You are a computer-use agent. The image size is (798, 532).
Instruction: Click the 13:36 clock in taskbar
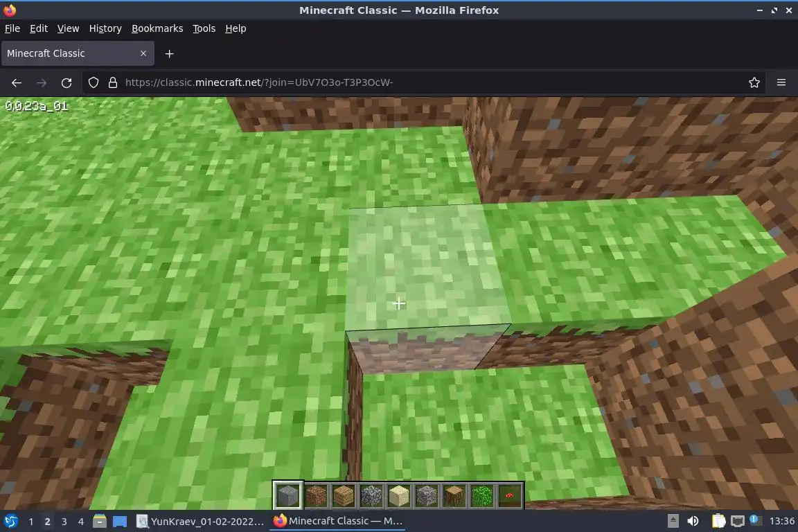781,521
